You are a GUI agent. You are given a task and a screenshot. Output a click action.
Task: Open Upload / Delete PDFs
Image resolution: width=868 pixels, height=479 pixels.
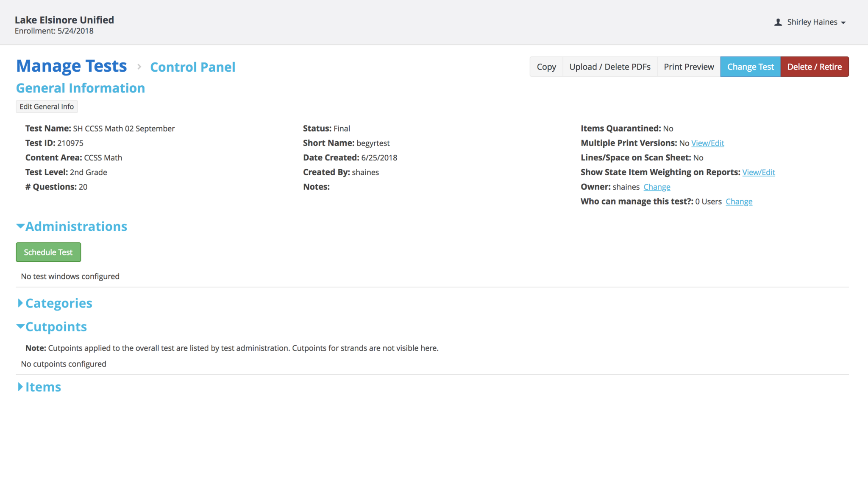(x=609, y=67)
